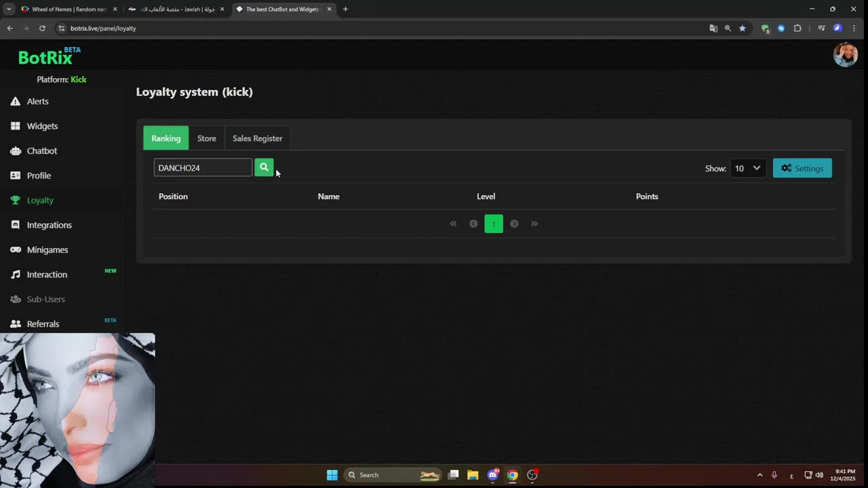Click the Profile card icon in sidebar
Image resolution: width=868 pixels, height=488 pixels.
click(15, 176)
